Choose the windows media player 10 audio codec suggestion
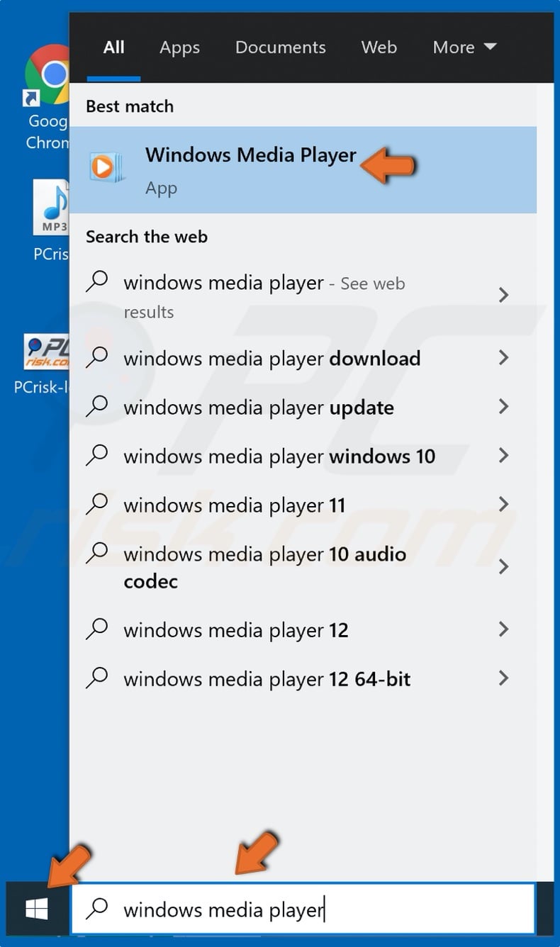Viewport: 560px width, 947px height. pos(264,567)
